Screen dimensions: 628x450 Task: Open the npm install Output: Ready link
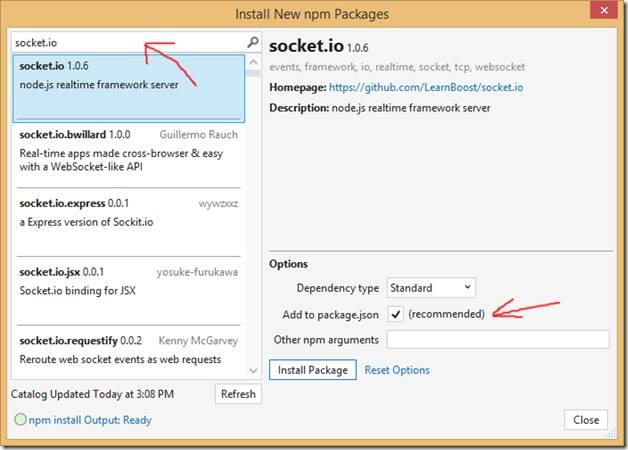point(90,420)
